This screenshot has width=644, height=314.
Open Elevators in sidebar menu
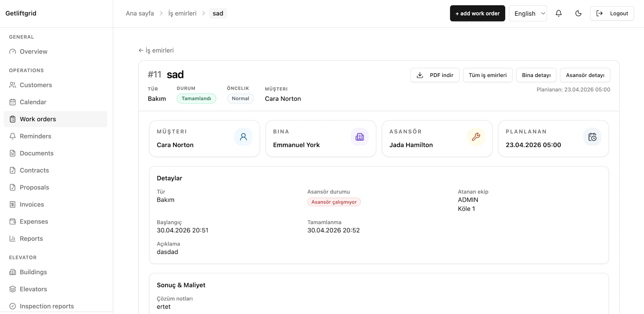pyautogui.click(x=56, y=289)
